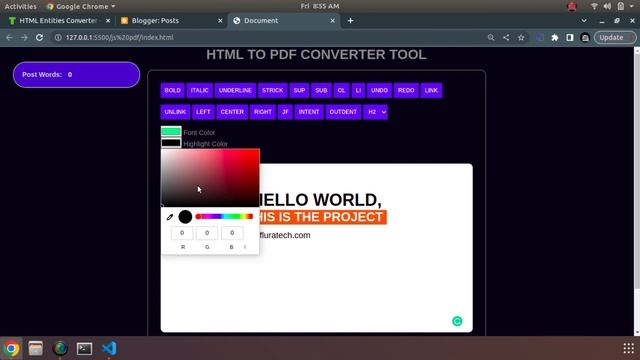Select the eyedropper tool in color picker
This screenshot has height=360, width=640.
pyautogui.click(x=170, y=217)
